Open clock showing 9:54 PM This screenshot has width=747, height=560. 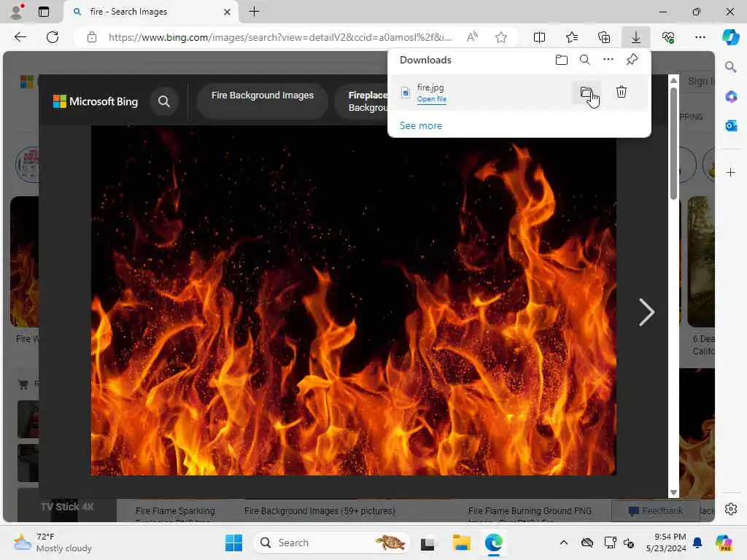click(x=666, y=542)
